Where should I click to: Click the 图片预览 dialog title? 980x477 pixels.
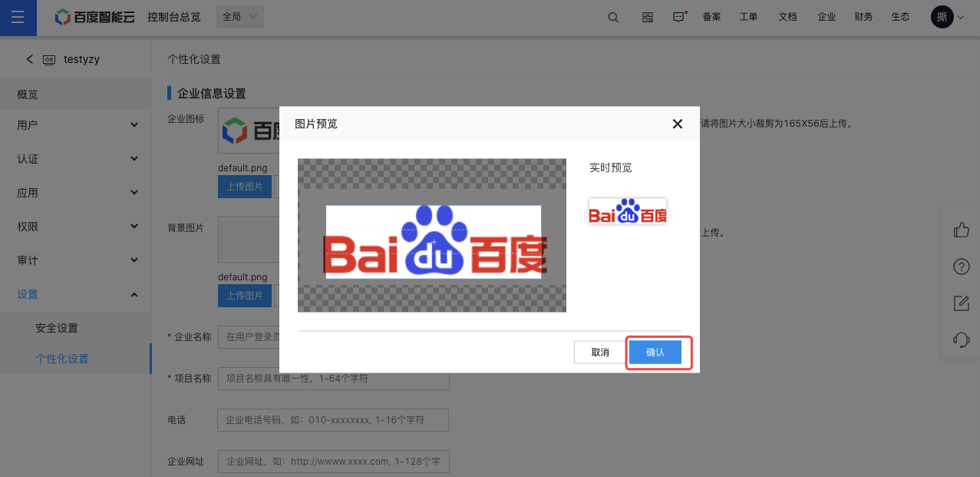[x=316, y=124]
